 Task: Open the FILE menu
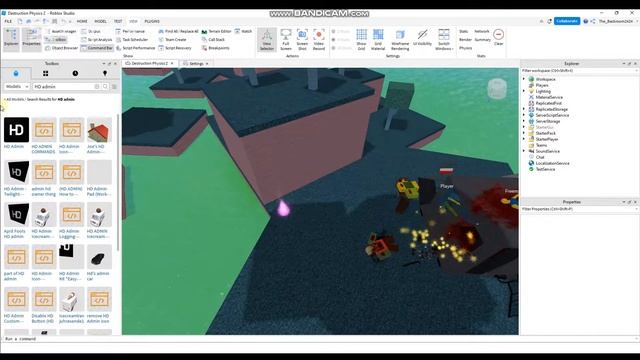click(8, 21)
